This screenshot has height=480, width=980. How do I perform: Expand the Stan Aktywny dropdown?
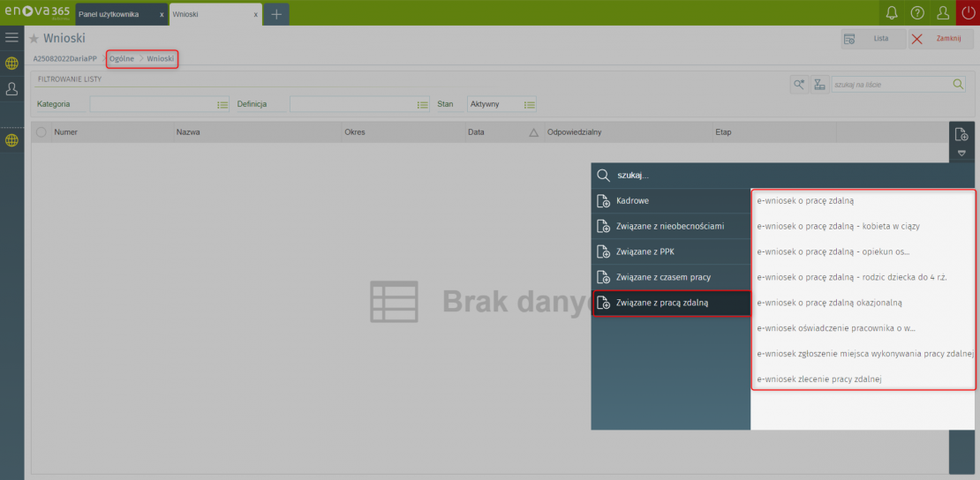click(529, 104)
